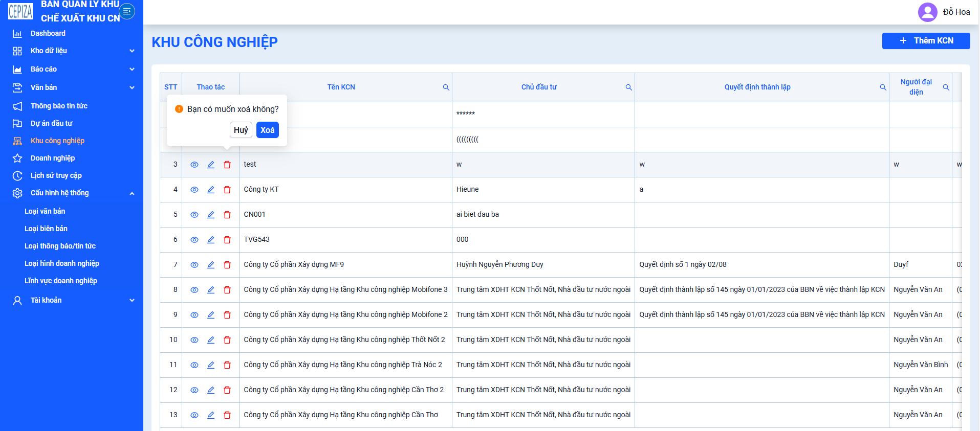
Task: View details of CN001
Action: point(194,215)
